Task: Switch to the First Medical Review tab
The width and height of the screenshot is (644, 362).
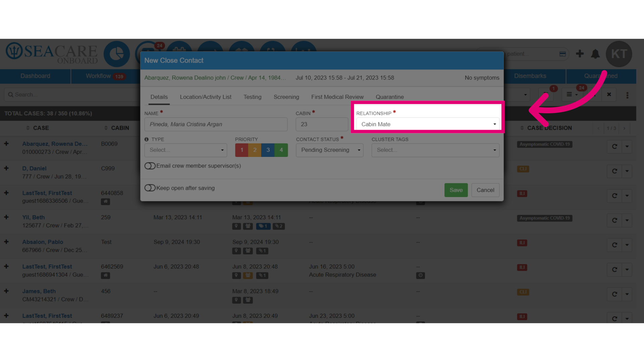Action: coord(337,97)
